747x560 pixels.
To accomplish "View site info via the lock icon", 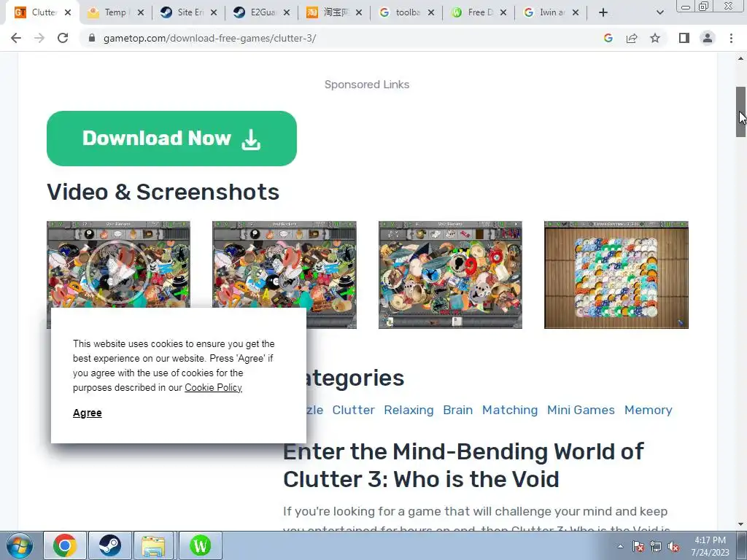I will click(x=92, y=38).
